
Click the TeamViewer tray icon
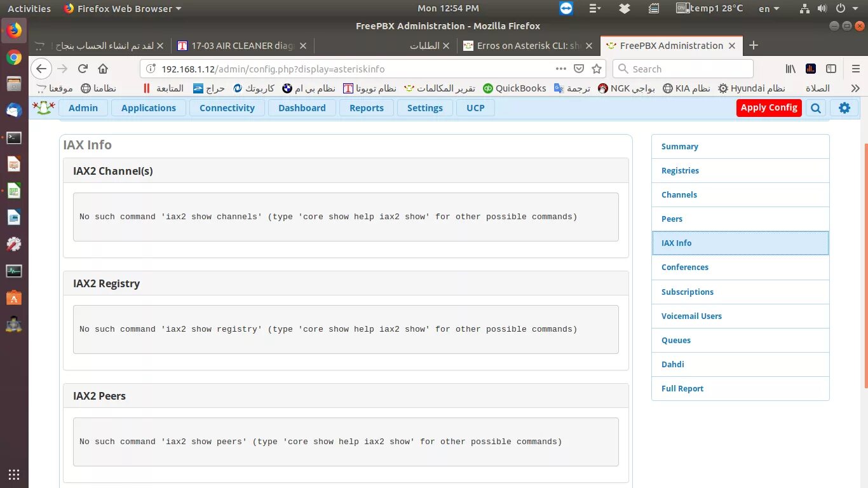click(x=566, y=8)
